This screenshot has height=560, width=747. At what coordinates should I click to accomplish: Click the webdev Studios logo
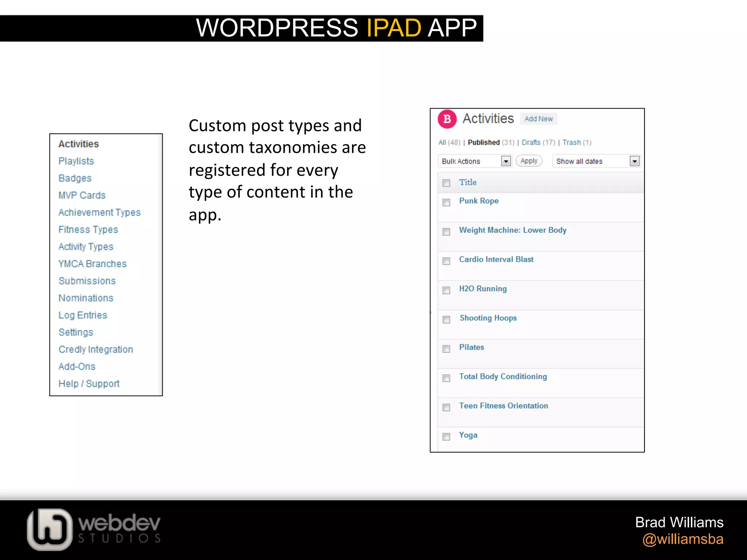tap(94, 529)
